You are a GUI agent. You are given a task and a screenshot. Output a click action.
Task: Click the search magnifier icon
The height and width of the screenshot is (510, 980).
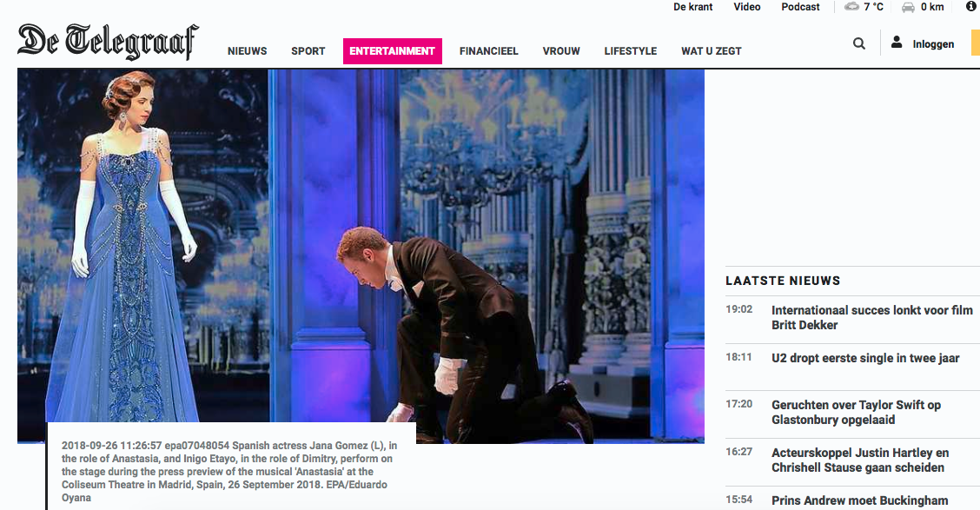tap(859, 43)
